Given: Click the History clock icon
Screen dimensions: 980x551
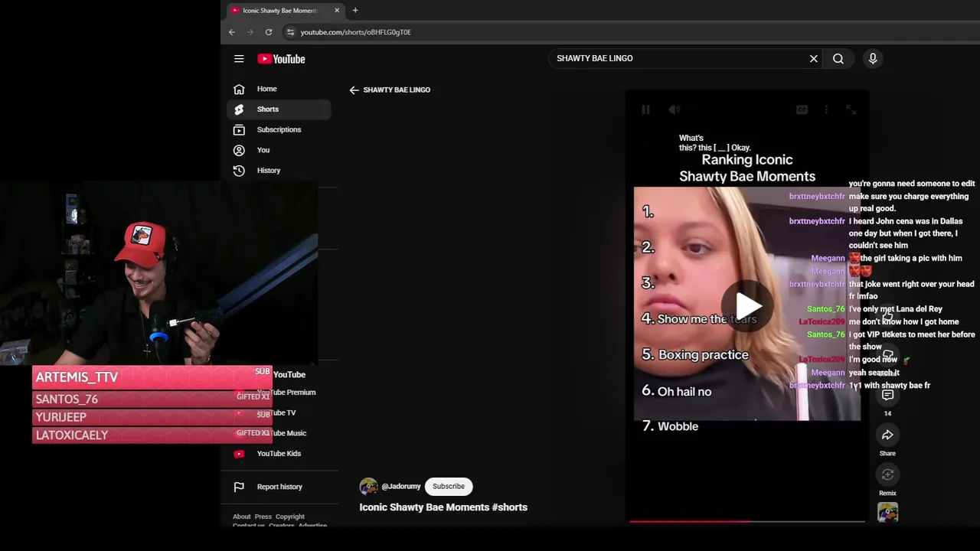Looking at the screenshot, I should click(239, 171).
